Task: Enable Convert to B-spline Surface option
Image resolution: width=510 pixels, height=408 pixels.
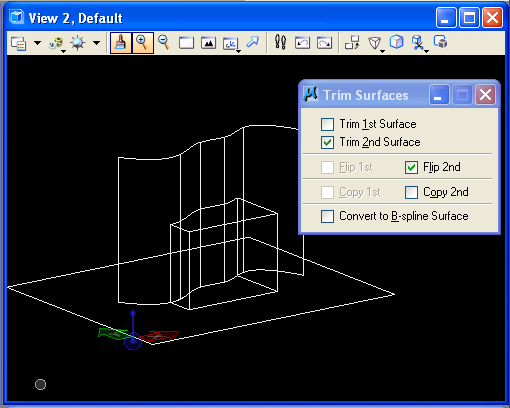Action: pos(327,216)
